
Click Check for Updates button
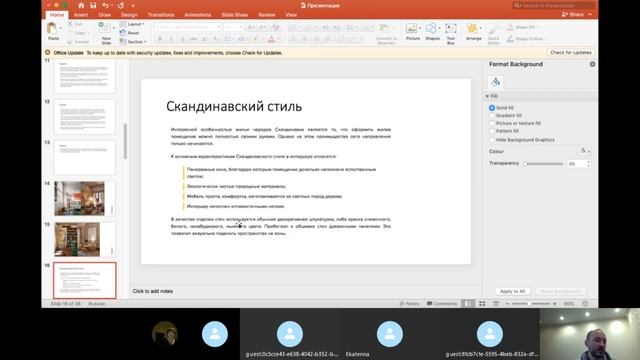tap(571, 53)
